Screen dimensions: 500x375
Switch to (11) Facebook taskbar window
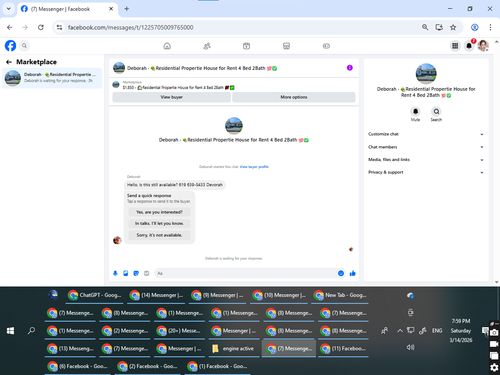pos(344,349)
